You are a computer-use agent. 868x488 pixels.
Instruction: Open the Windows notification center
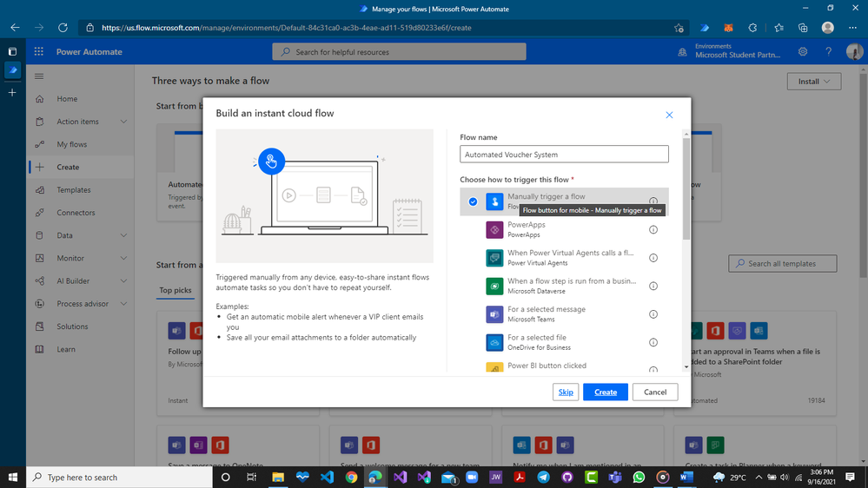(851, 477)
